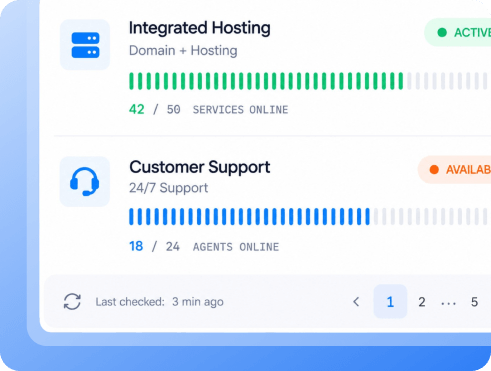Go to previous page with left chevron
This screenshot has width=491, height=371.
pyautogui.click(x=356, y=302)
